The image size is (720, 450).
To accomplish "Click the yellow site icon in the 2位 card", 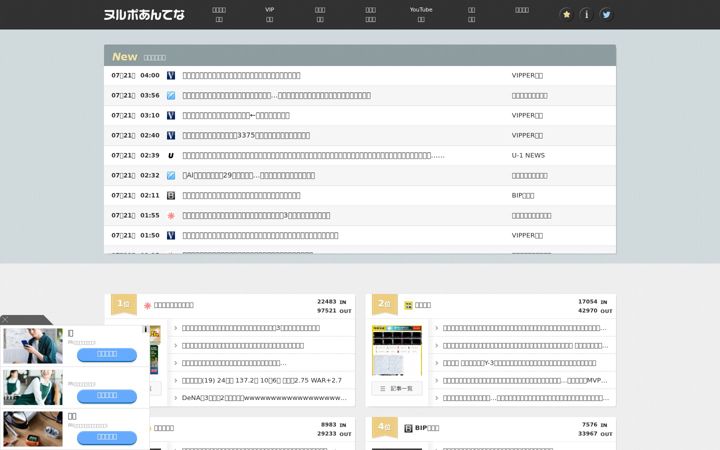I will (x=408, y=305).
